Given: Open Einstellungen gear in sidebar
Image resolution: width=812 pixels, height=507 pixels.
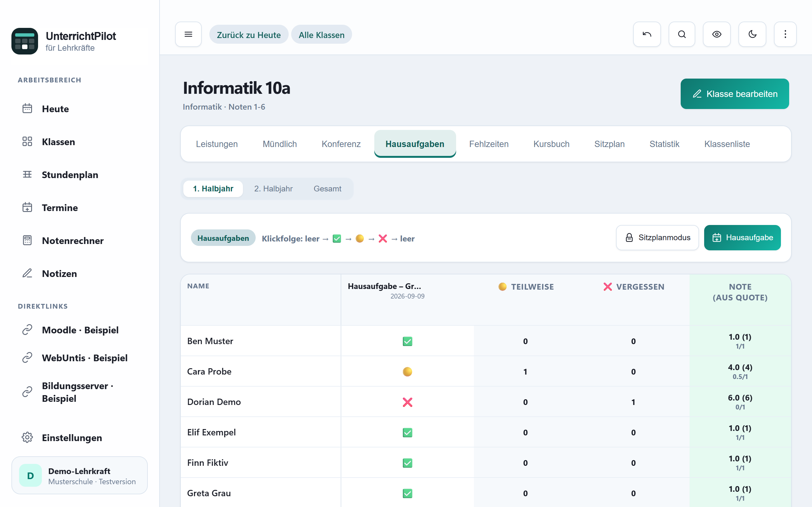Looking at the screenshot, I should [x=72, y=438].
